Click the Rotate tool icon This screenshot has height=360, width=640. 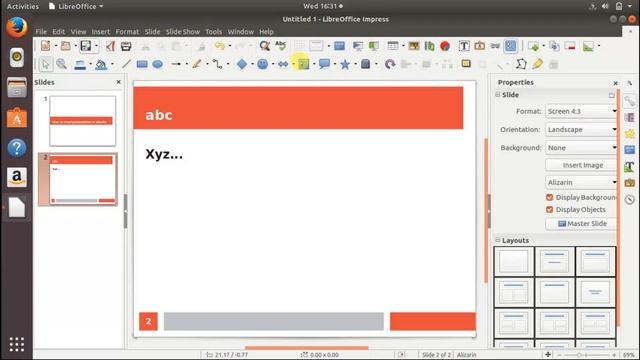tap(390, 64)
